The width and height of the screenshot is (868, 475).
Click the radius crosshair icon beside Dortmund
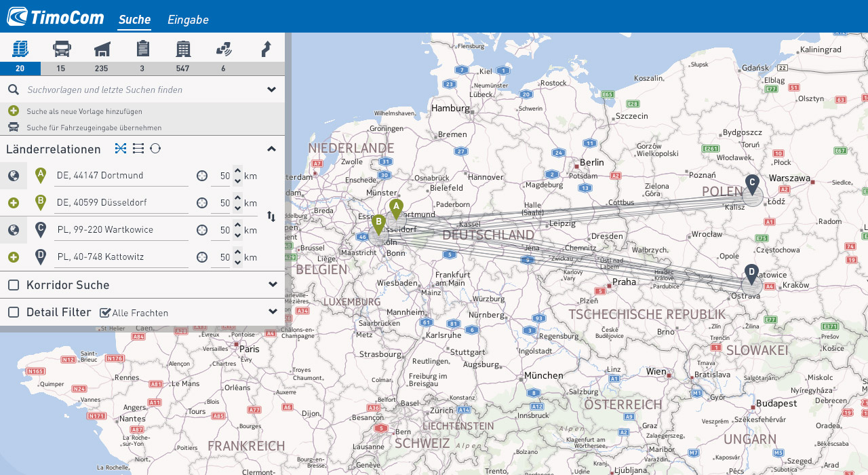click(202, 176)
